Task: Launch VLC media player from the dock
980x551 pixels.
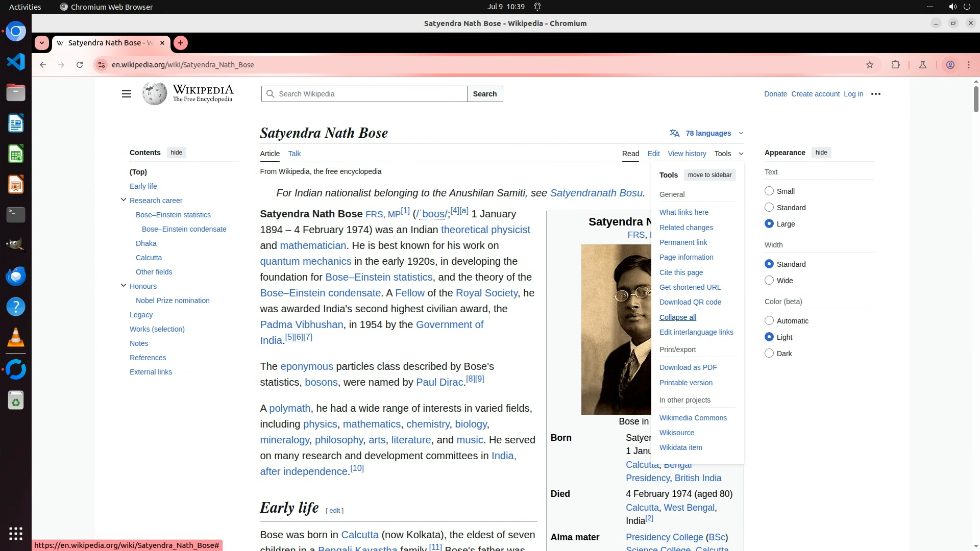Action: [x=16, y=338]
